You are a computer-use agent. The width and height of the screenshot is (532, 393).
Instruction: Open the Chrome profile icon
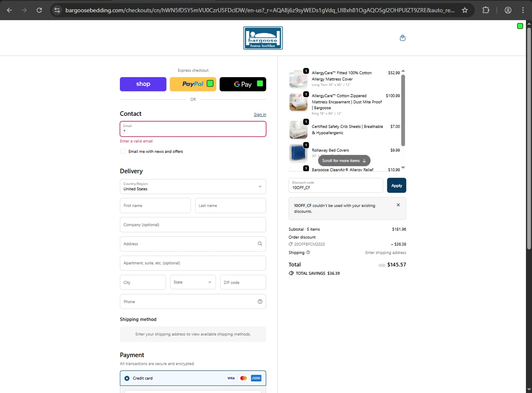[x=508, y=10]
